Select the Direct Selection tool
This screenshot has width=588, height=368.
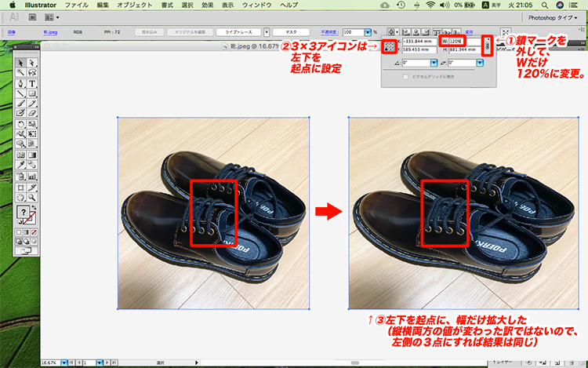32,62
